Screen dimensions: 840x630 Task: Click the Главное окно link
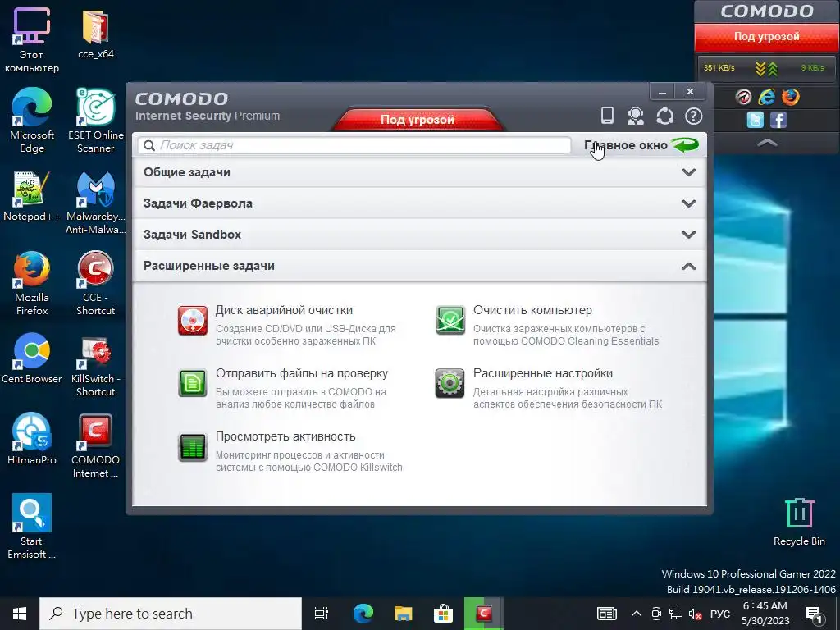tap(626, 145)
